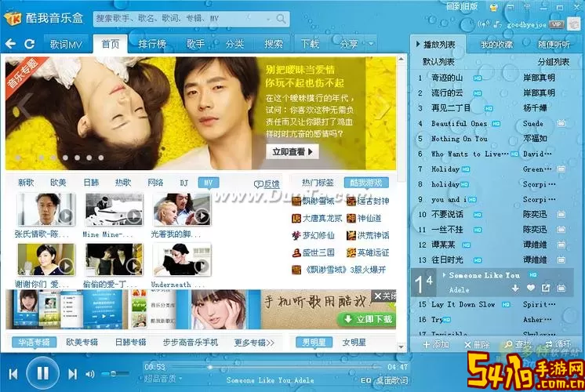Viewport: 585px width, 392px height.
Task: Select the DJ song category
Action: point(184,183)
